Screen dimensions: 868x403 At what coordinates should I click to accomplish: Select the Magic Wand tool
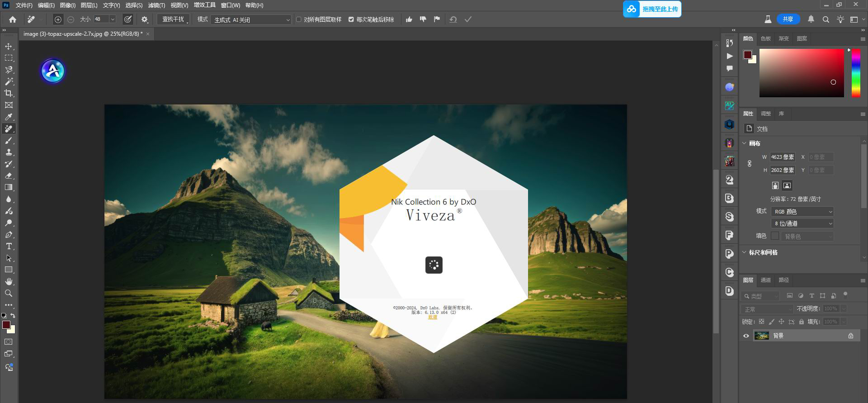9,81
